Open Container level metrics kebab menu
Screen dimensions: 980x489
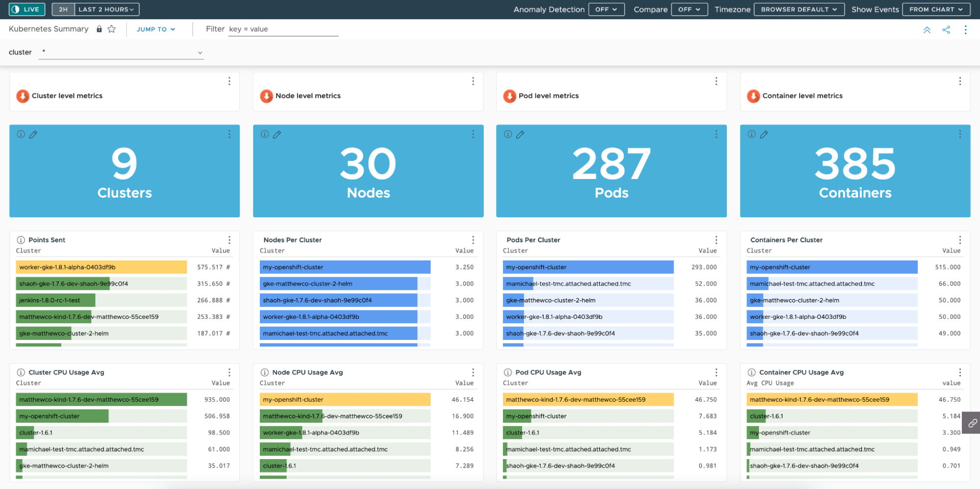pos(959,81)
